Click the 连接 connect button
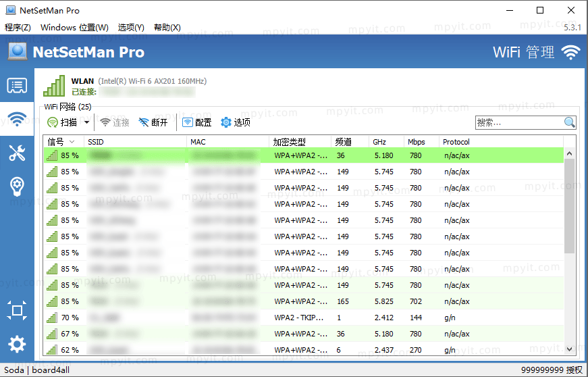 click(115, 122)
